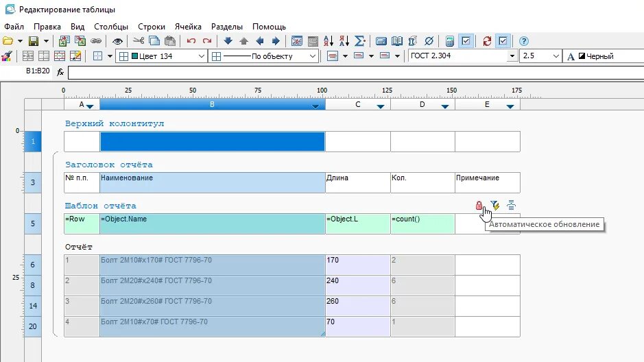Click the Черный text color selector

[604, 56]
